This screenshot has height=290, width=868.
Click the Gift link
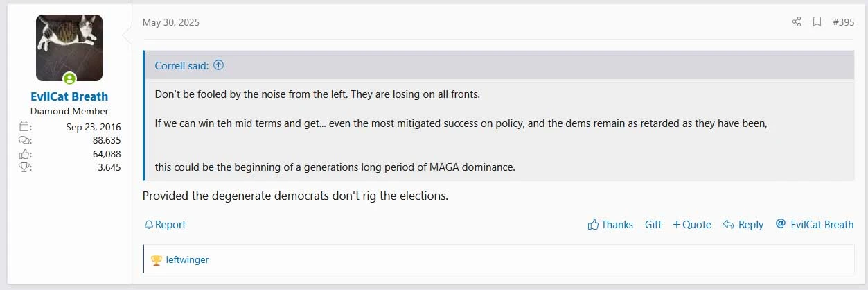click(653, 225)
